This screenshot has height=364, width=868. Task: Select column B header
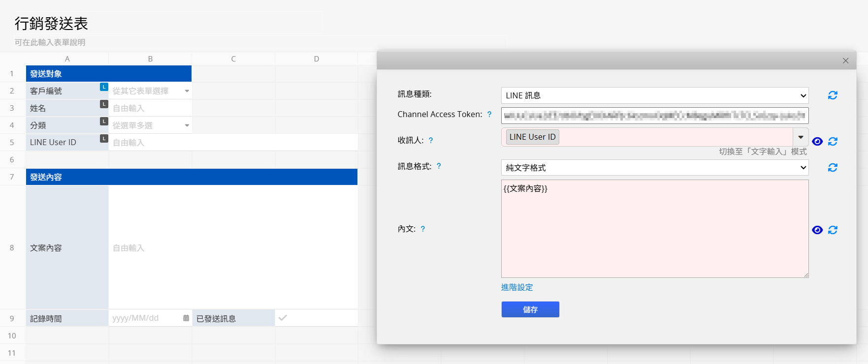click(150, 59)
